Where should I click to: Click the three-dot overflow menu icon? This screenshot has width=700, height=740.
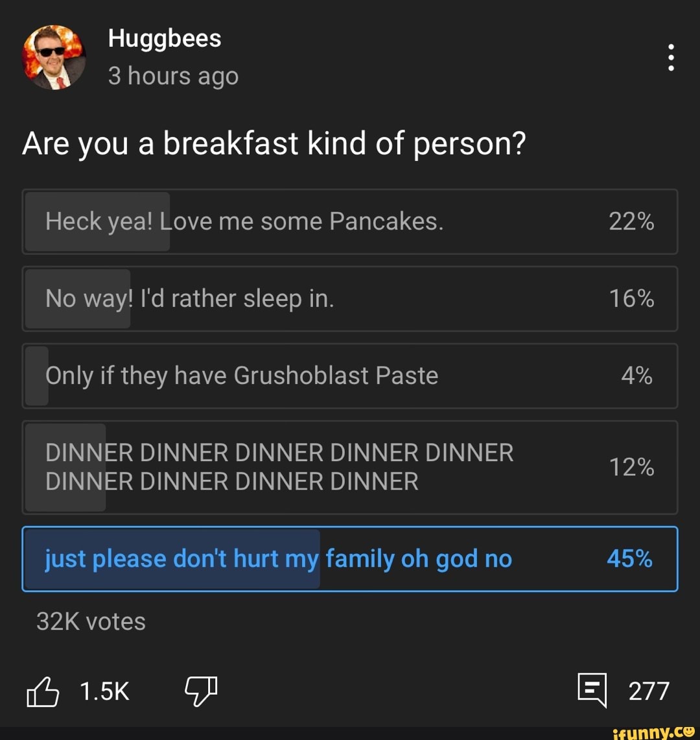670,57
